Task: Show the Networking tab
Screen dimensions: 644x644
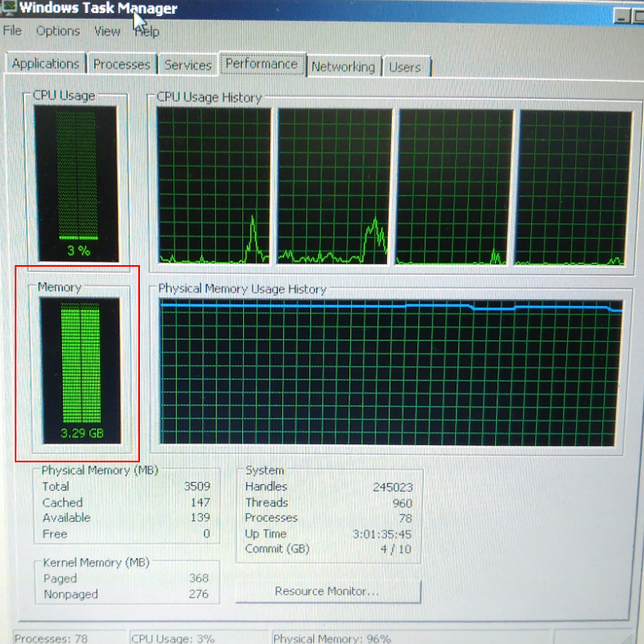Action: (x=343, y=67)
